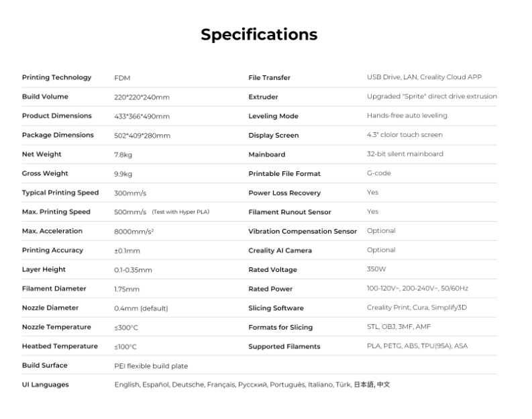Click the Printing Technology label
This screenshot has width=532, height=419.
56,77
